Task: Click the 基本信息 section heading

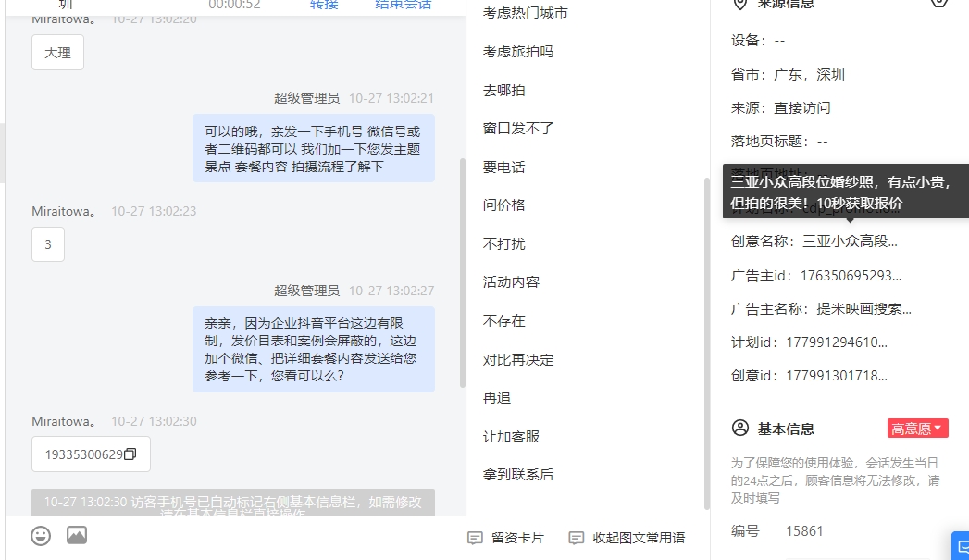Action: (786, 429)
